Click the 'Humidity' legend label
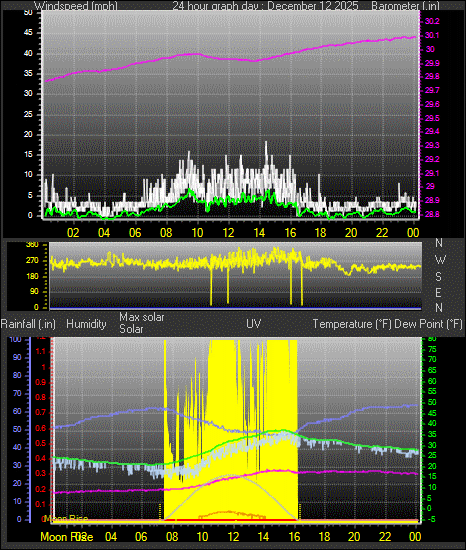466x550 pixels. coord(86,324)
